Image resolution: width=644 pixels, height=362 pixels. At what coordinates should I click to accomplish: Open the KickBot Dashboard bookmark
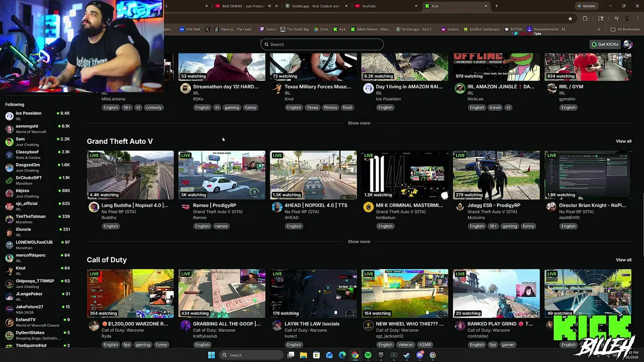coord(481,29)
